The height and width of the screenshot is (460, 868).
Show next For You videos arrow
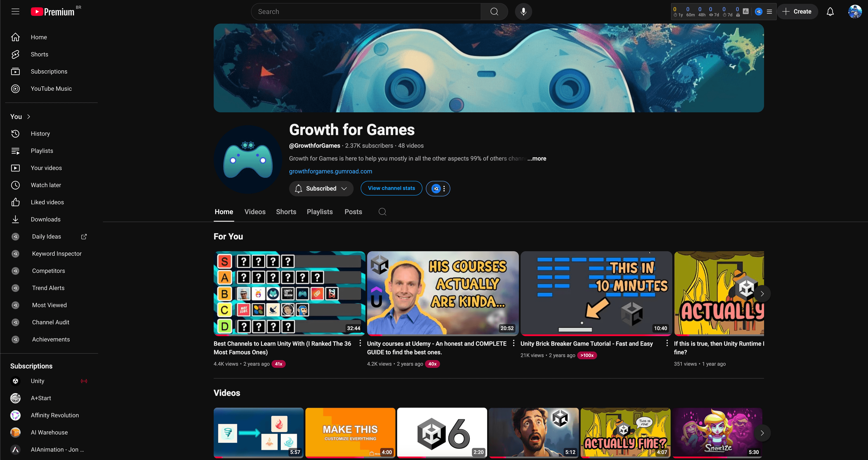(x=762, y=294)
